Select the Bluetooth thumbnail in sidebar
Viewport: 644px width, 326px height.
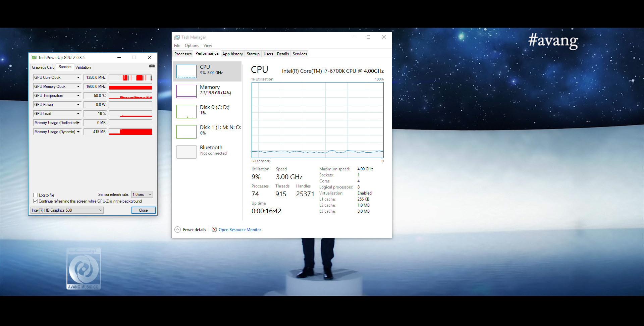[186, 152]
